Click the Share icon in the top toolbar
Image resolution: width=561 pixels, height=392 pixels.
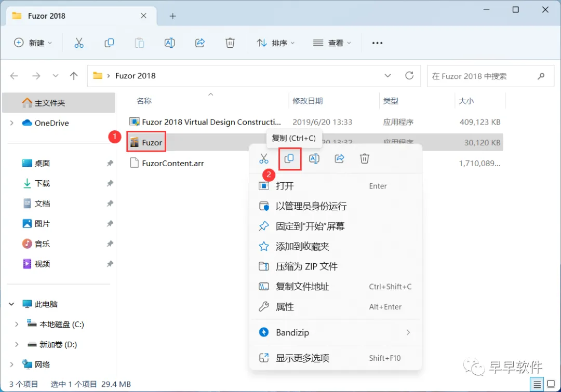pos(199,43)
